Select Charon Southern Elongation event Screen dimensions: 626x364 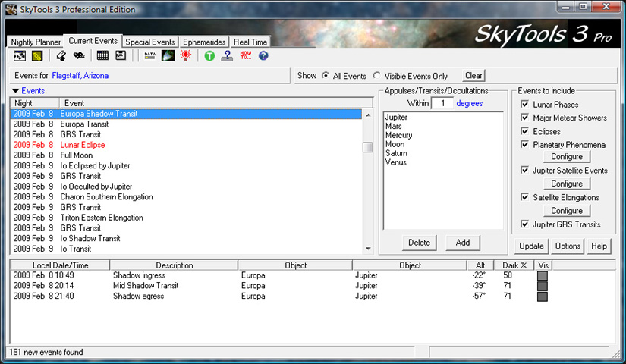186,196
